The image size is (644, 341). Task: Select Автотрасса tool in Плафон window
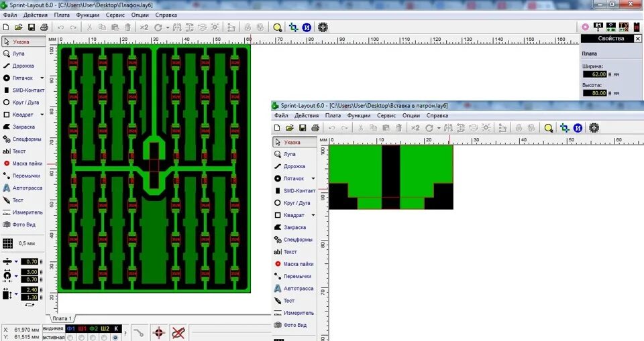click(23, 188)
